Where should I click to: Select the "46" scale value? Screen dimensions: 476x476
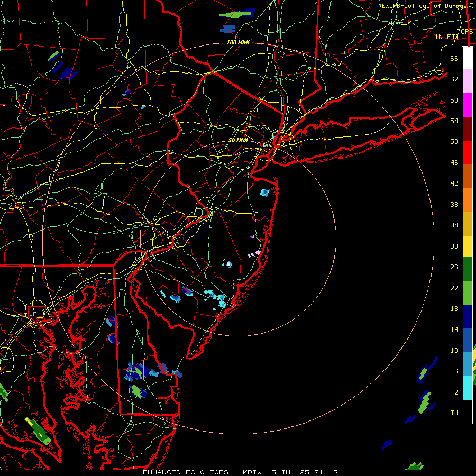pos(454,163)
